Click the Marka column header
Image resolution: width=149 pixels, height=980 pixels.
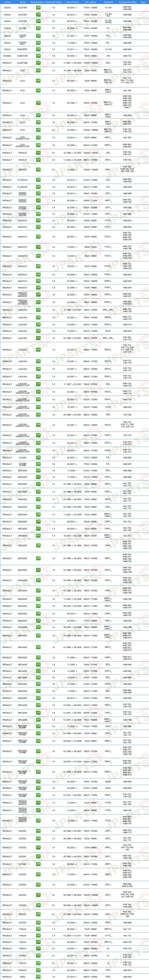click(x=7, y=2)
